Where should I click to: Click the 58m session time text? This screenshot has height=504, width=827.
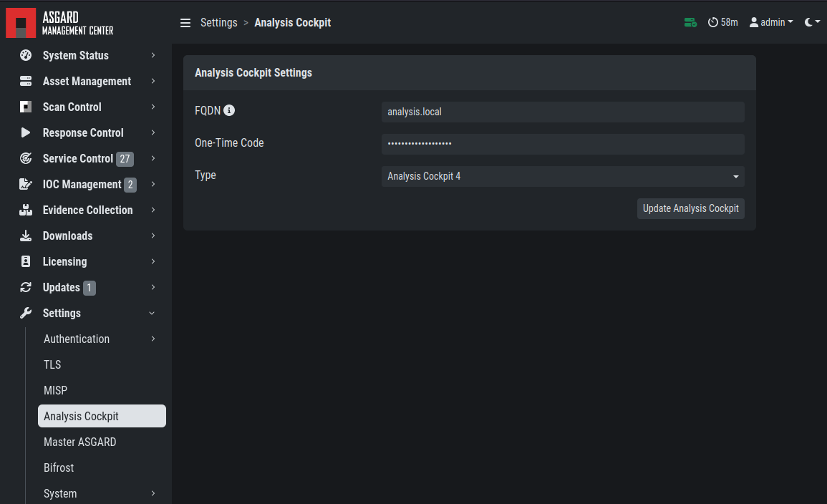730,22
